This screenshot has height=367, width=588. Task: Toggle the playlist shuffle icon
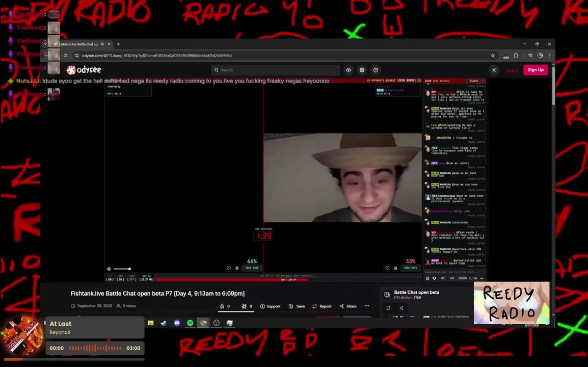[401, 308]
